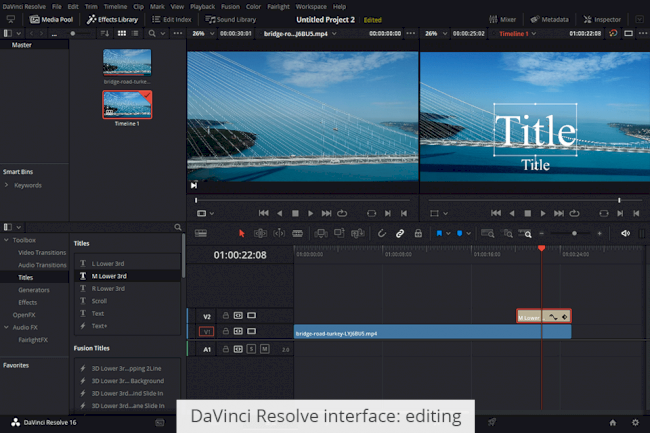Play the timeline viewer
The width and height of the screenshot is (650, 433).
[543, 213]
